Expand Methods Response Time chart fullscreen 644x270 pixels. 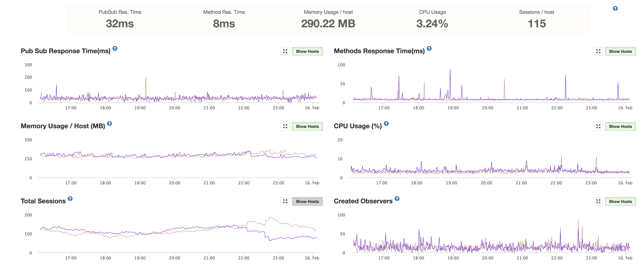pyautogui.click(x=598, y=51)
